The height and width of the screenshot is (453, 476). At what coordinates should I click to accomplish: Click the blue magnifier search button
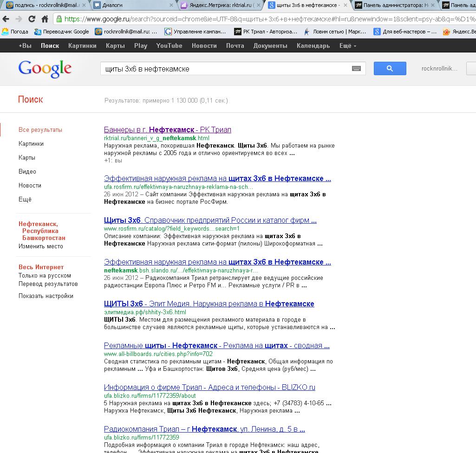pyautogui.click(x=390, y=69)
